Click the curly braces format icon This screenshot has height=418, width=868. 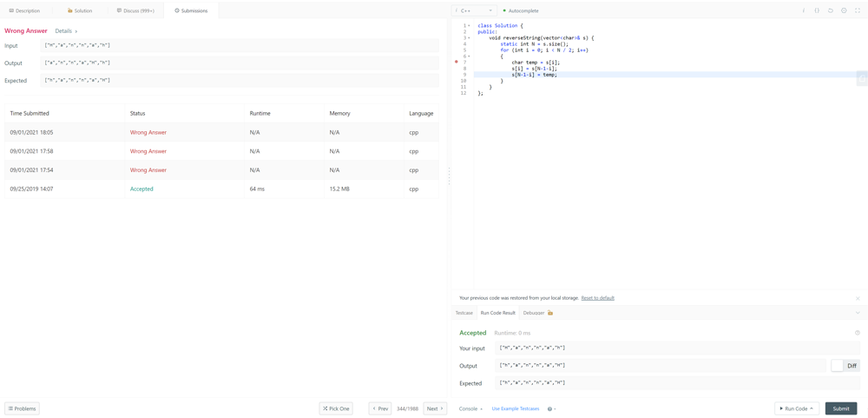click(x=817, y=10)
